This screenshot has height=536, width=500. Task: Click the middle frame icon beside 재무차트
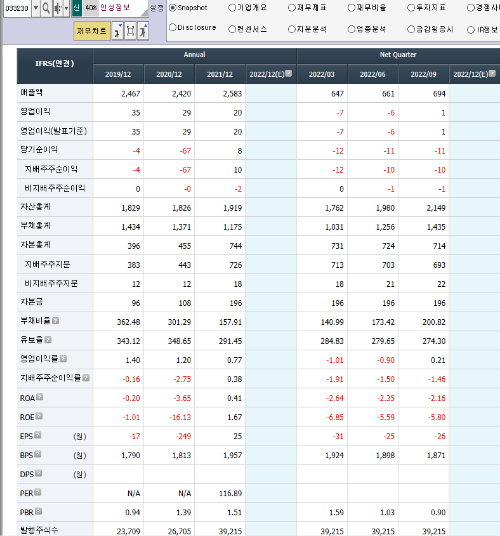(130, 31)
